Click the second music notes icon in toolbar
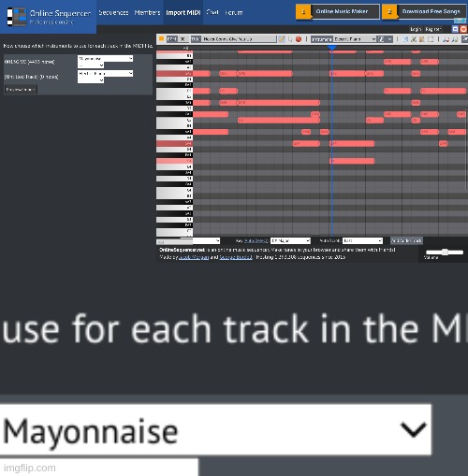The width and height of the screenshot is (468, 476). pyautogui.click(x=455, y=39)
